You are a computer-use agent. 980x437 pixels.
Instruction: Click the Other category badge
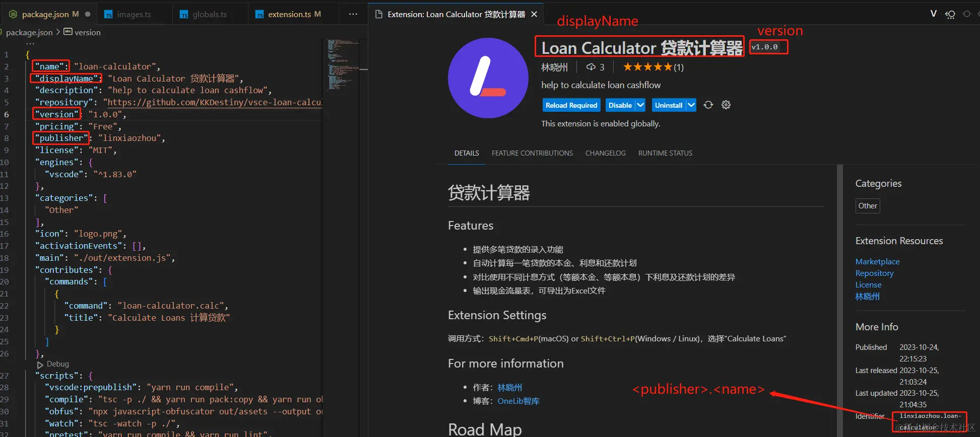tap(868, 205)
